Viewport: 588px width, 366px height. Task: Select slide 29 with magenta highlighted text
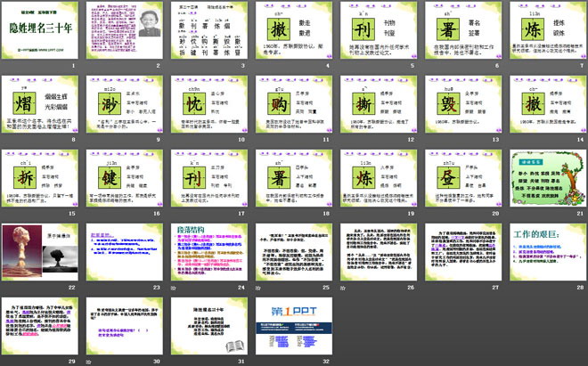[40, 326]
